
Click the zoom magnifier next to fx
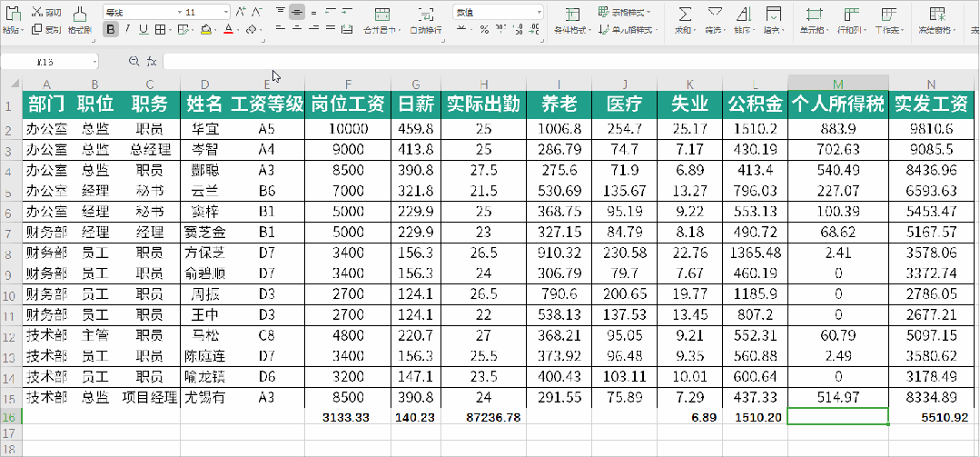pyautogui.click(x=134, y=61)
